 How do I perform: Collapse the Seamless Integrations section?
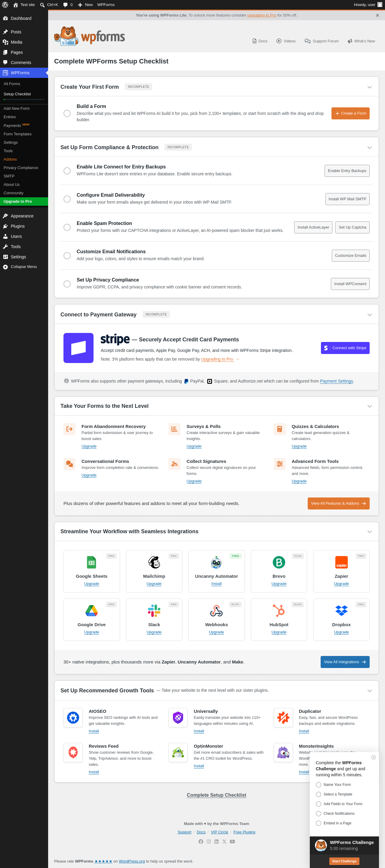tap(369, 532)
